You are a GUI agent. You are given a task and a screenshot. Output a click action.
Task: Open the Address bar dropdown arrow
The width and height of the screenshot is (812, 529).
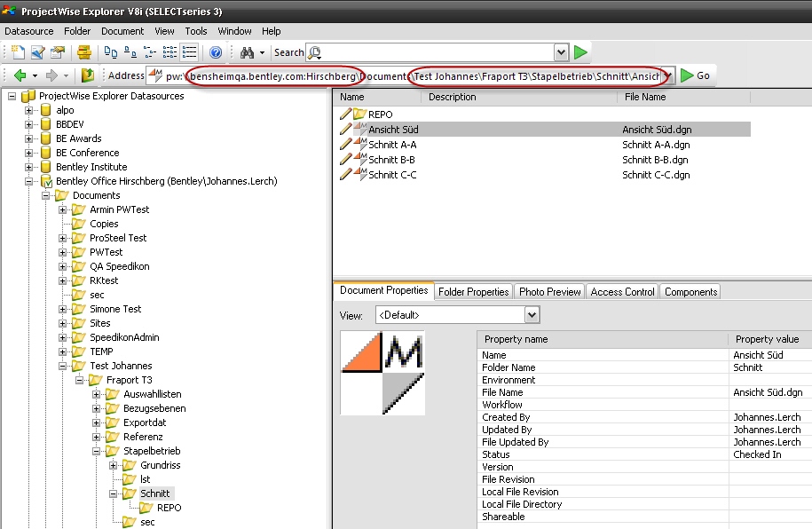tap(668, 76)
